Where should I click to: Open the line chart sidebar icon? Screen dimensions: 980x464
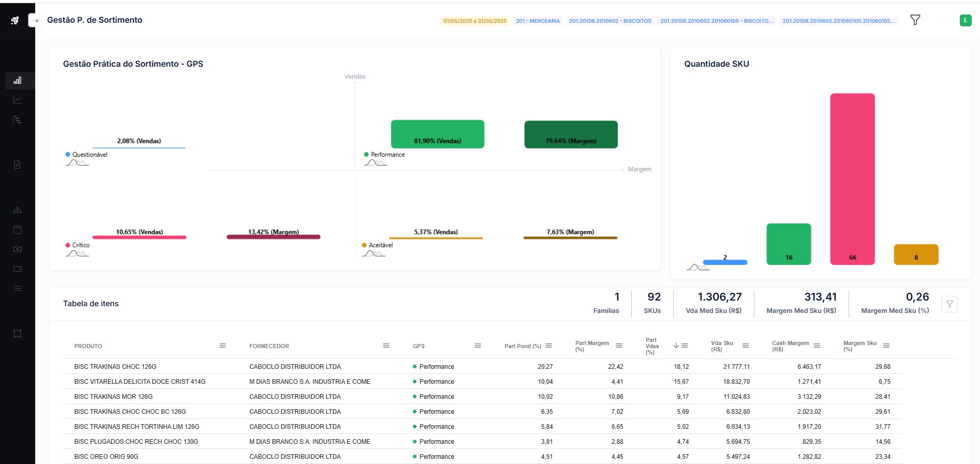pos(18,100)
